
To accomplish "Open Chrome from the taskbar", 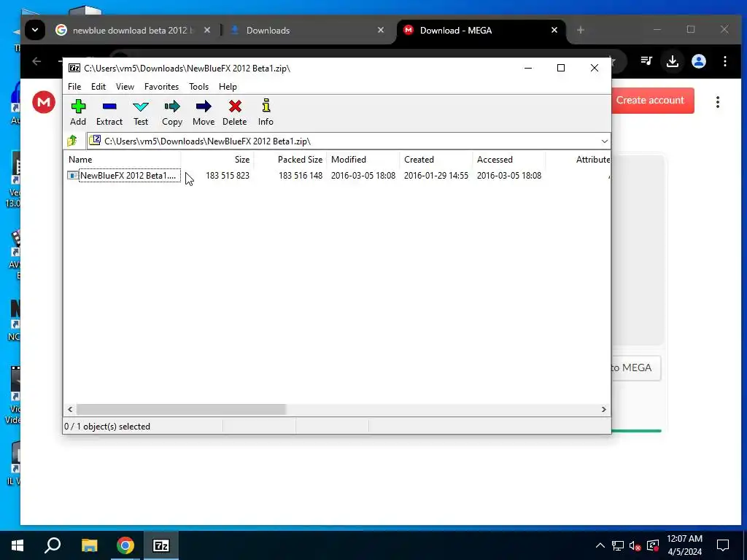I will click(125, 545).
